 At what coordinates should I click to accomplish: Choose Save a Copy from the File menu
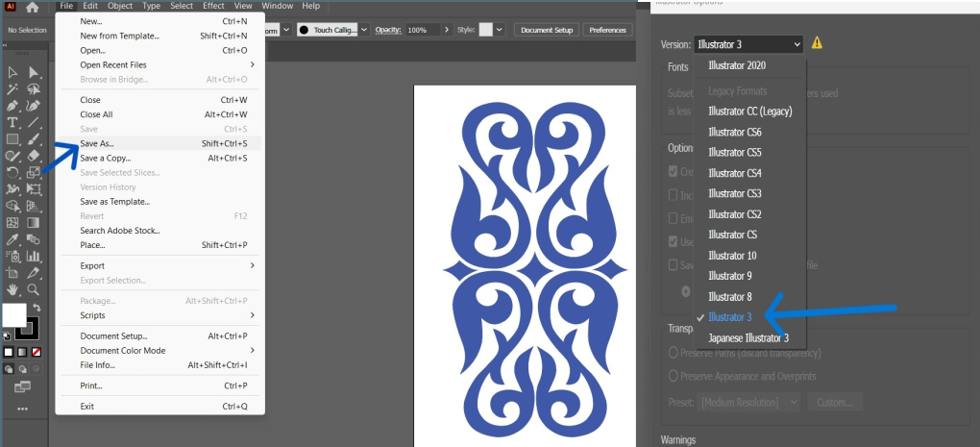pyautogui.click(x=160, y=159)
